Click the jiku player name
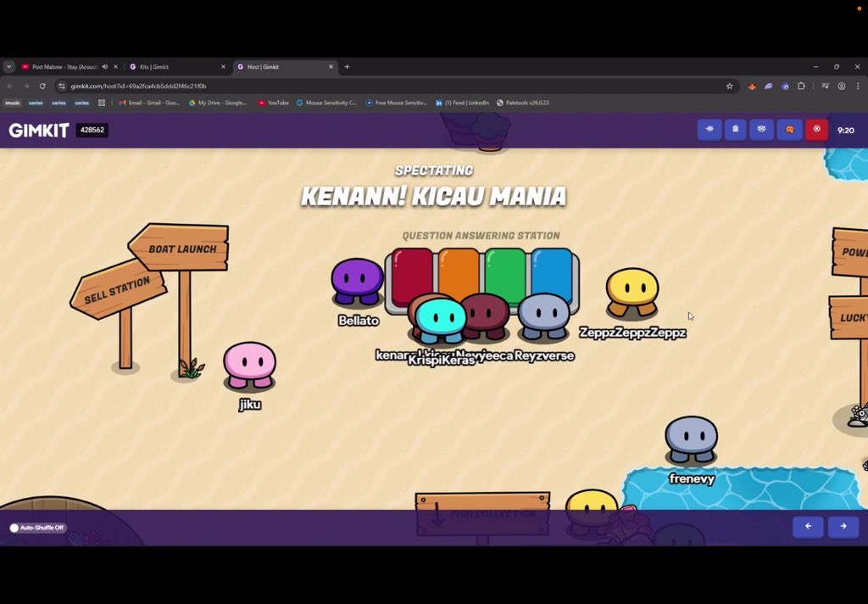 (x=250, y=405)
